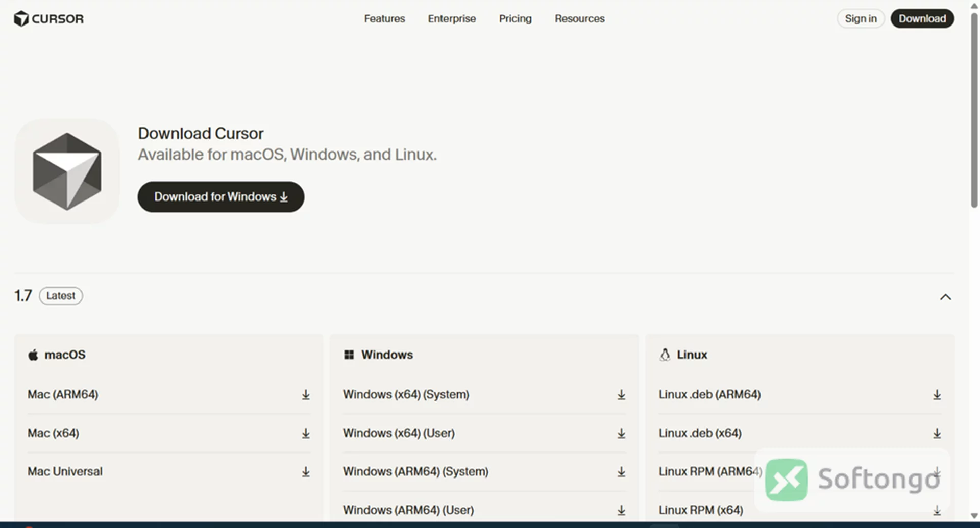This screenshot has height=528, width=980.
Task: Click download arrow for Windows (ARM64) (System)
Action: tap(621, 472)
